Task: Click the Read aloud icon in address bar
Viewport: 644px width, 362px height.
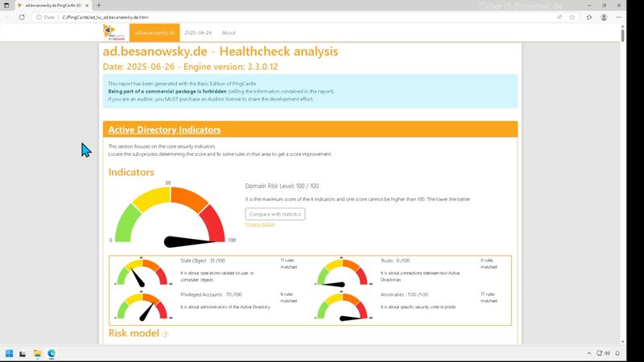Action: point(559,17)
